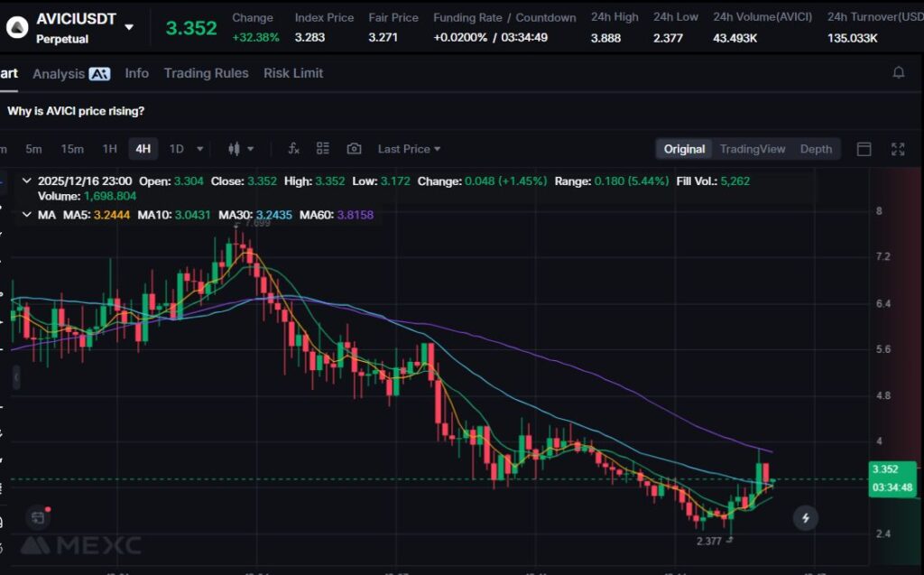This screenshot has height=575, width=924.
Task: Switch to the Risk Limit tab
Action: click(292, 73)
